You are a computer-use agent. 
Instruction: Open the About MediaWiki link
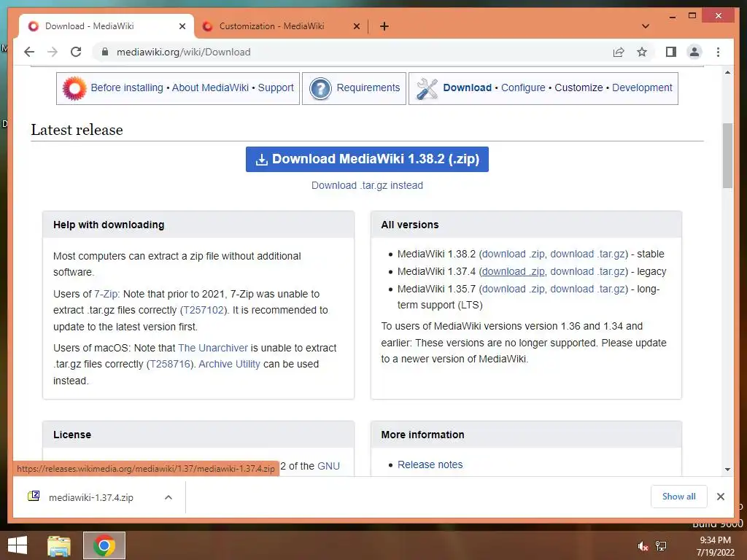(x=210, y=87)
